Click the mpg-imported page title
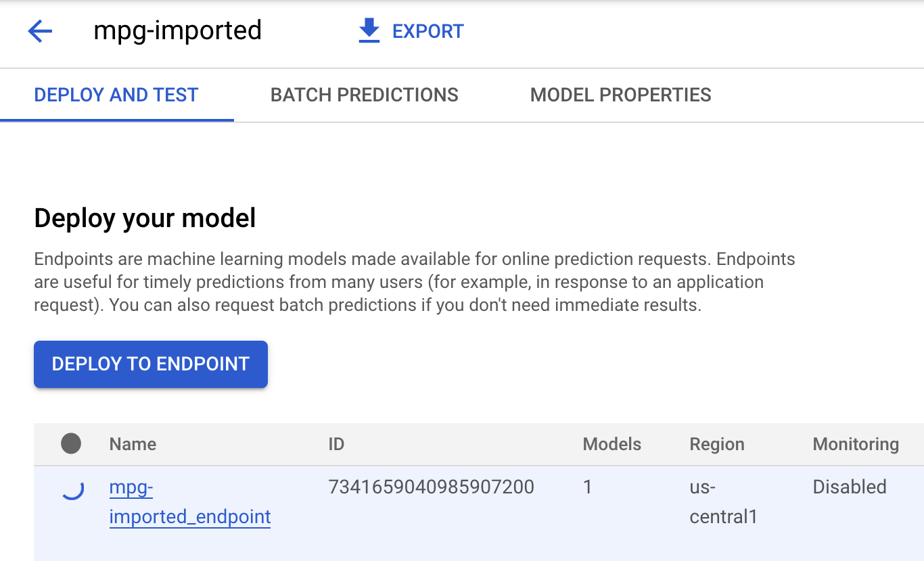Viewport: 924px width, 561px height. pyautogui.click(x=177, y=30)
